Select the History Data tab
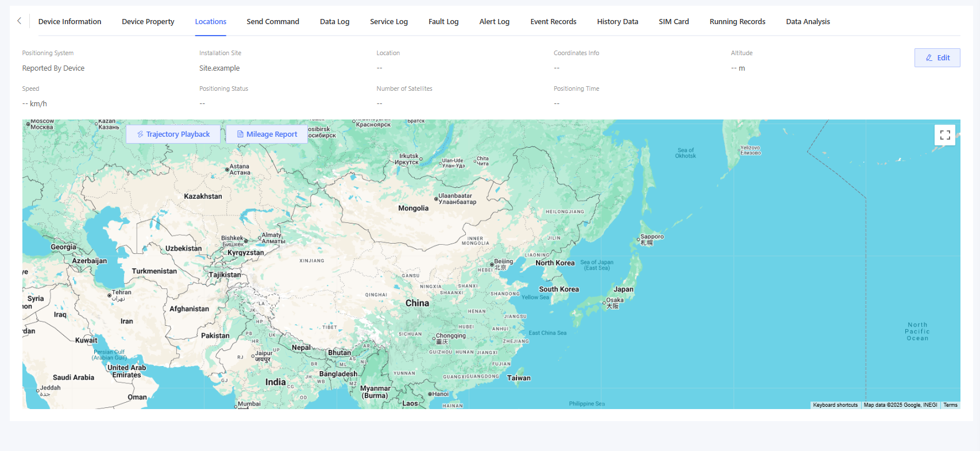 [618, 22]
